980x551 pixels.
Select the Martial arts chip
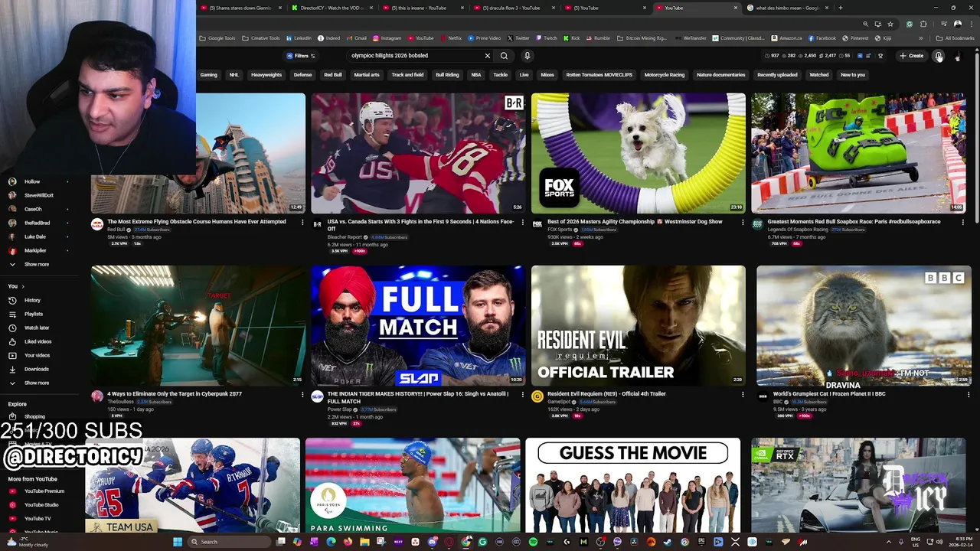tap(367, 75)
